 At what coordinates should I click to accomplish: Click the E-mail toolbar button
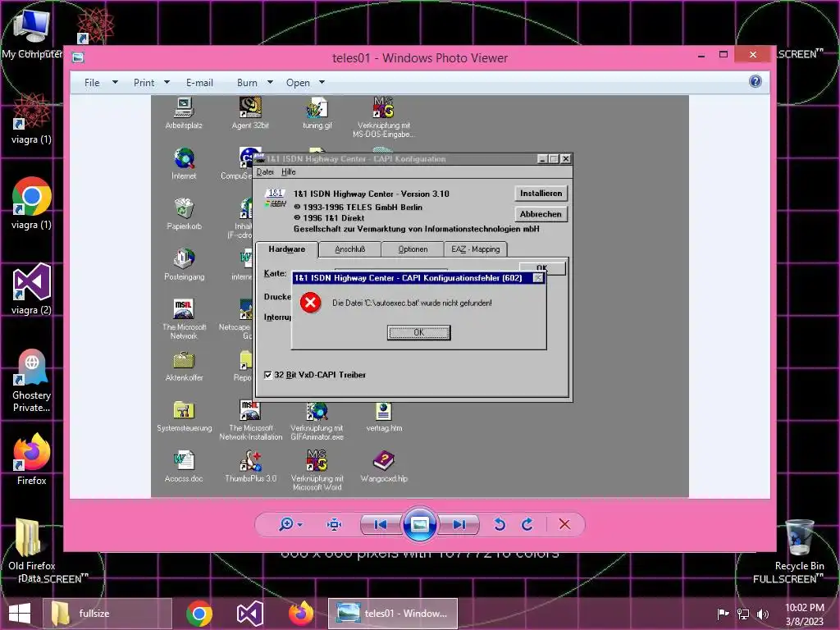click(199, 83)
